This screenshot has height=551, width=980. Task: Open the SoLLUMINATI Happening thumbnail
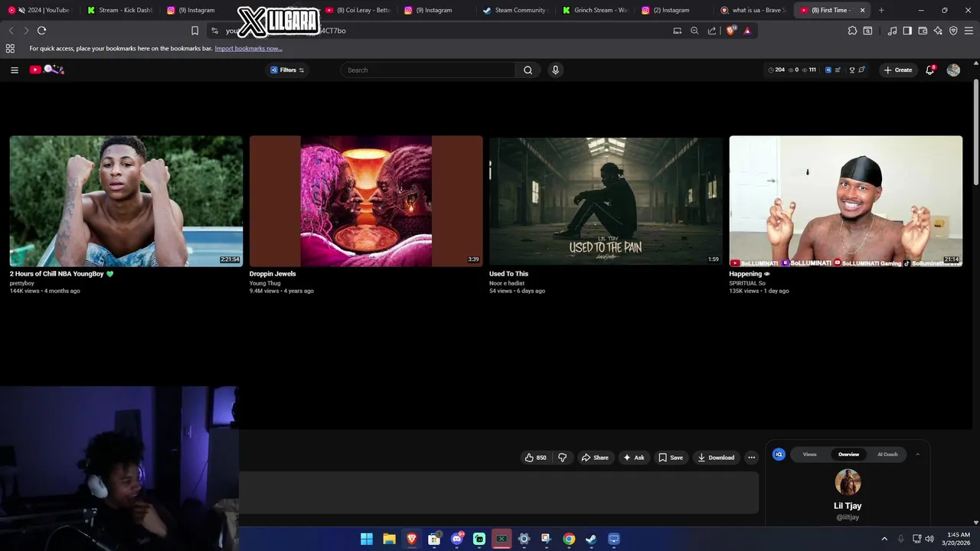click(846, 201)
